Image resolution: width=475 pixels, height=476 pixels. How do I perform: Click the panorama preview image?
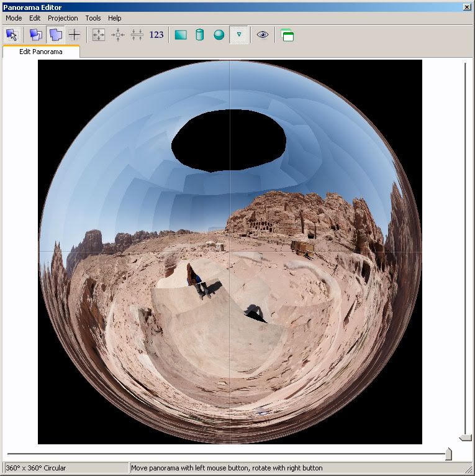tap(230, 252)
